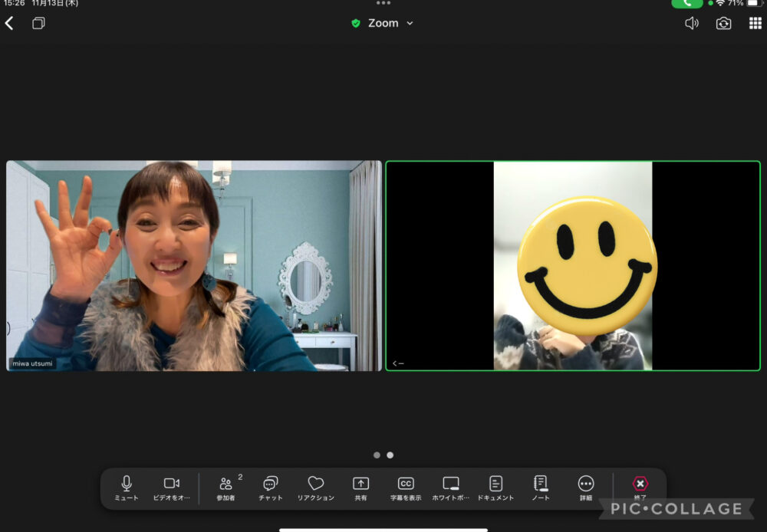Toggle the video camera button

[172, 488]
